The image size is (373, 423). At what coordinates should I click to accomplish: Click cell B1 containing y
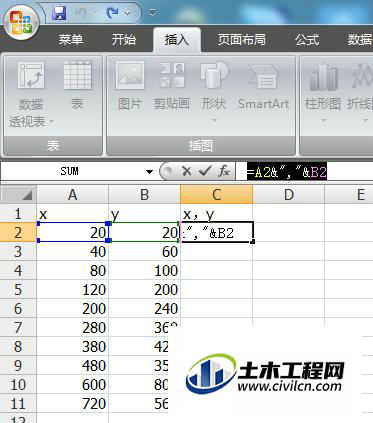tap(144, 213)
